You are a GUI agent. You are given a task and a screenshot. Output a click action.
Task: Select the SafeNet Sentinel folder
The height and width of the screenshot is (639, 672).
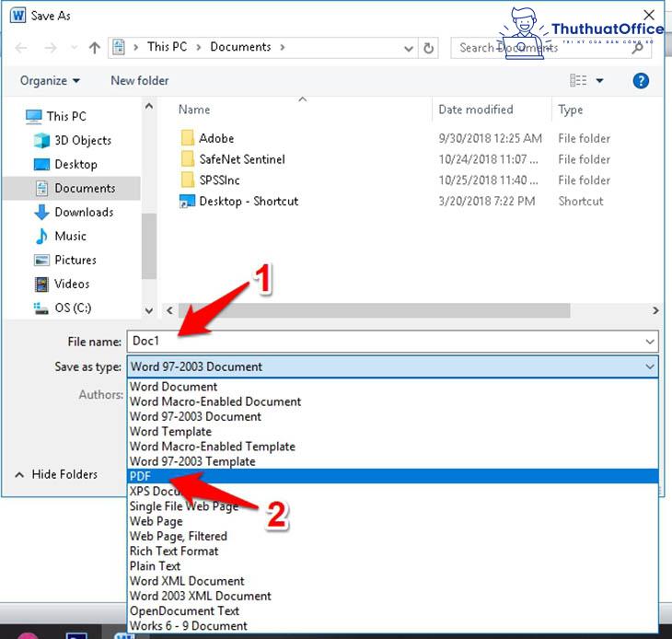(242, 159)
